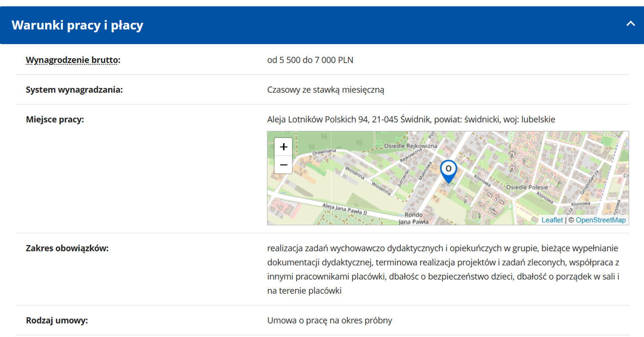Click Osiedle Polesie label on map
The image size is (644, 337).
point(527,187)
